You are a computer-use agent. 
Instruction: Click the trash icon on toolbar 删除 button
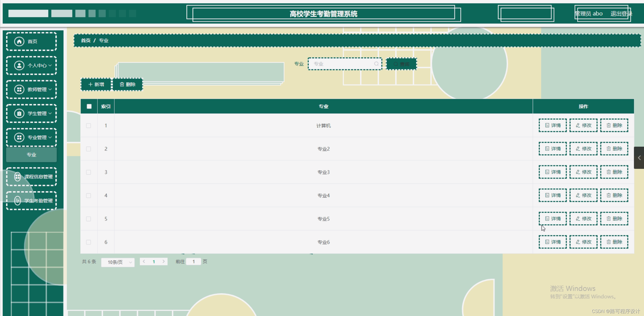(122, 84)
